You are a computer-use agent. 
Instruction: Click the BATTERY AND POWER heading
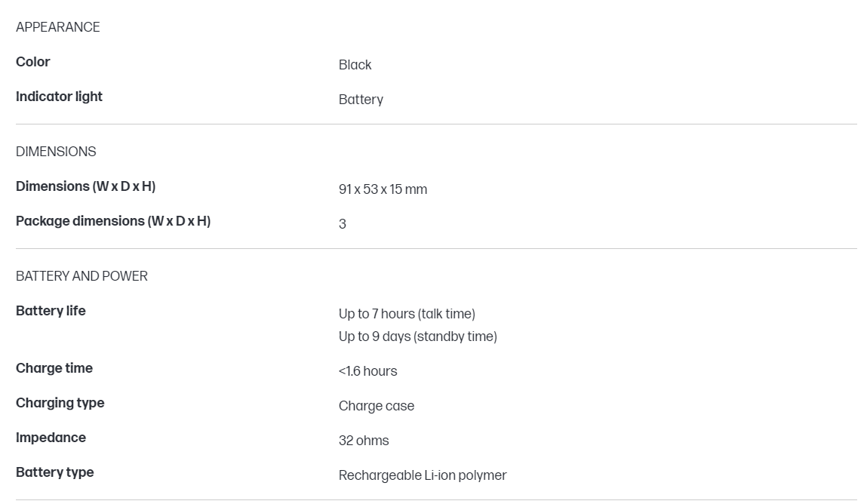pyautogui.click(x=81, y=276)
